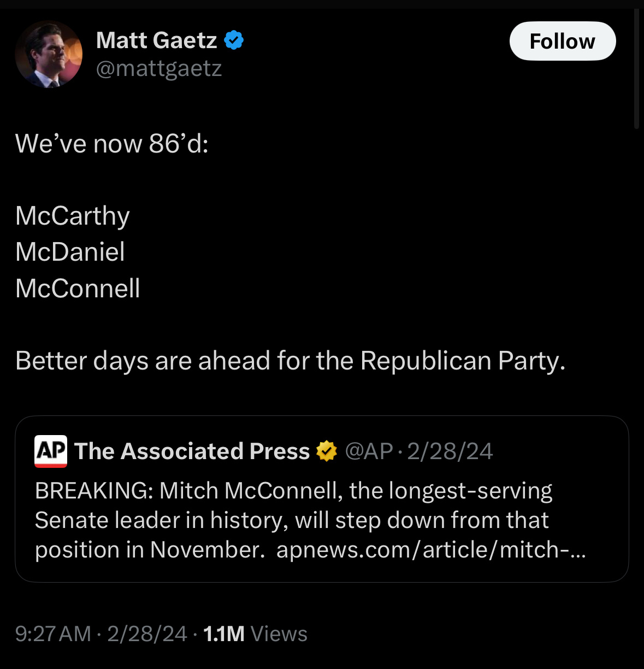Screen dimensions: 644x669
Task: Open Matt Gaetz's profile picture
Action: click(49, 54)
